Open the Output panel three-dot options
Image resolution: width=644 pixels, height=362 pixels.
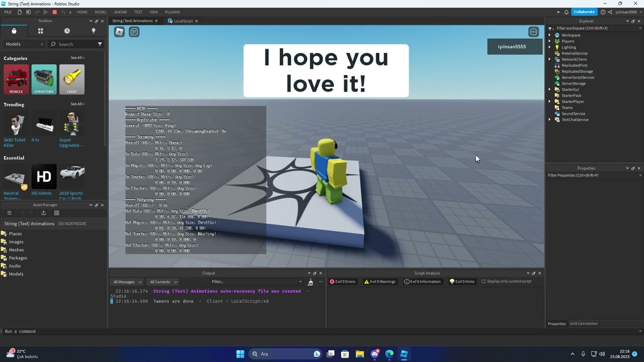coord(320,282)
